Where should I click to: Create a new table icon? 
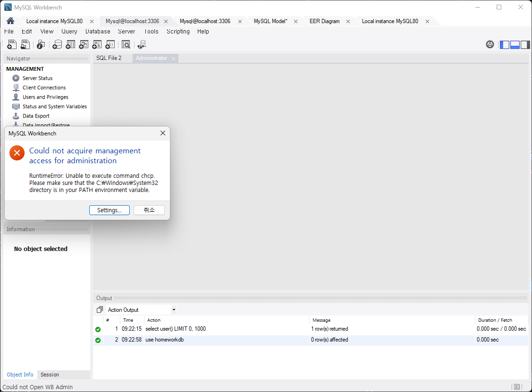[71, 44]
